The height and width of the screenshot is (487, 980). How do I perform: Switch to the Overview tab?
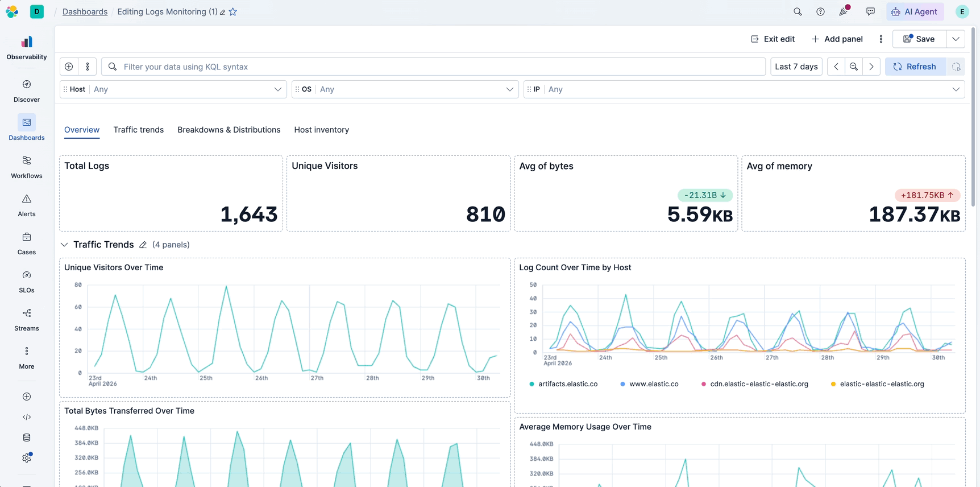pyautogui.click(x=82, y=130)
